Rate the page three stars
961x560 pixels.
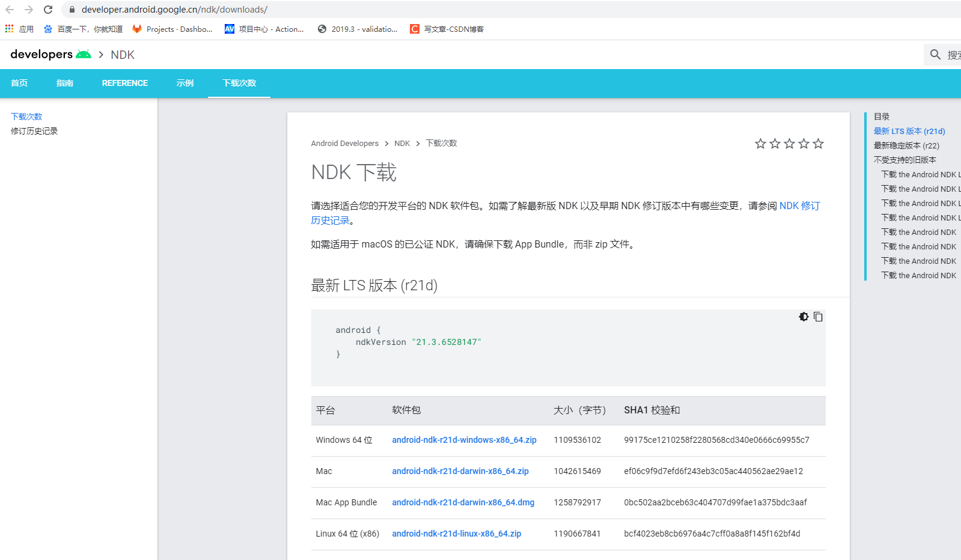(x=789, y=144)
